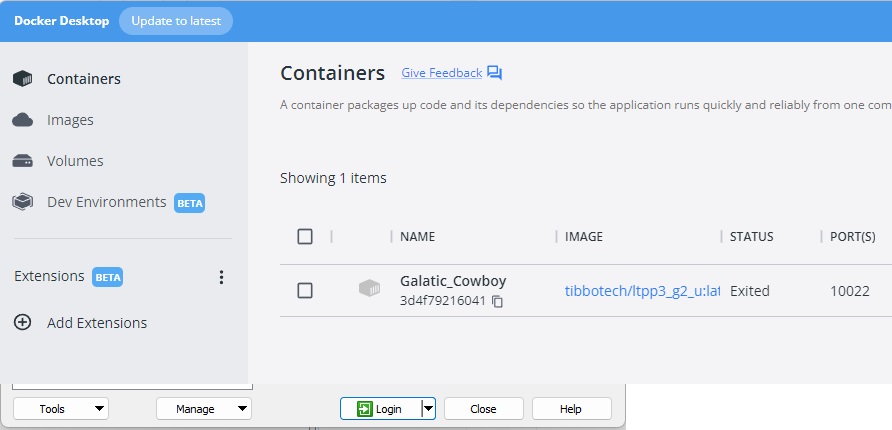This screenshot has width=892, height=430.
Task: Click the Dev Environments box icon
Action: (x=23, y=202)
